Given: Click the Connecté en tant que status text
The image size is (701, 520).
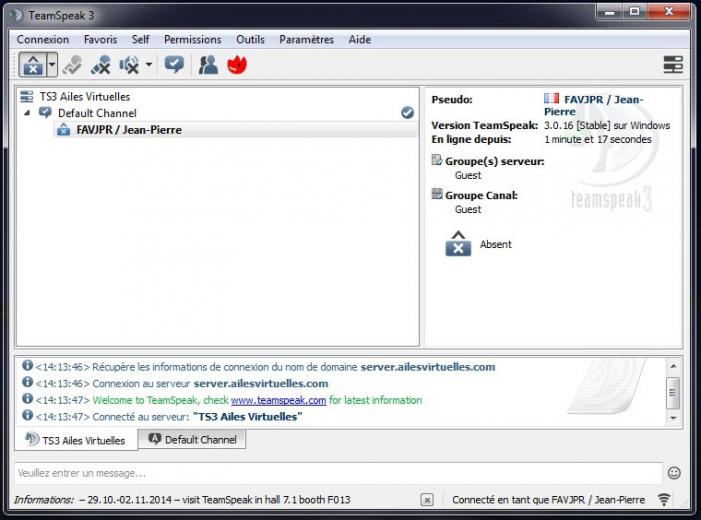Looking at the screenshot, I should 549,500.
